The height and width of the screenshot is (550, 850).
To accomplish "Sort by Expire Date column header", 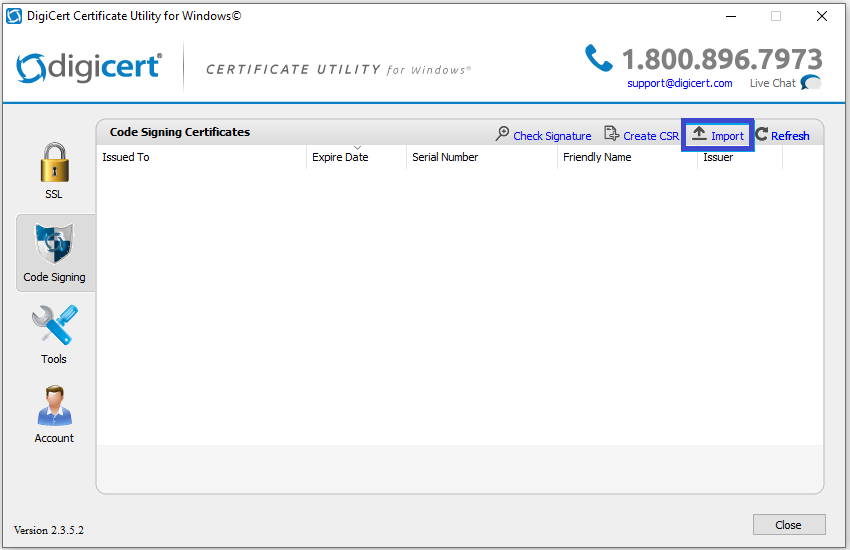I will point(356,157).
